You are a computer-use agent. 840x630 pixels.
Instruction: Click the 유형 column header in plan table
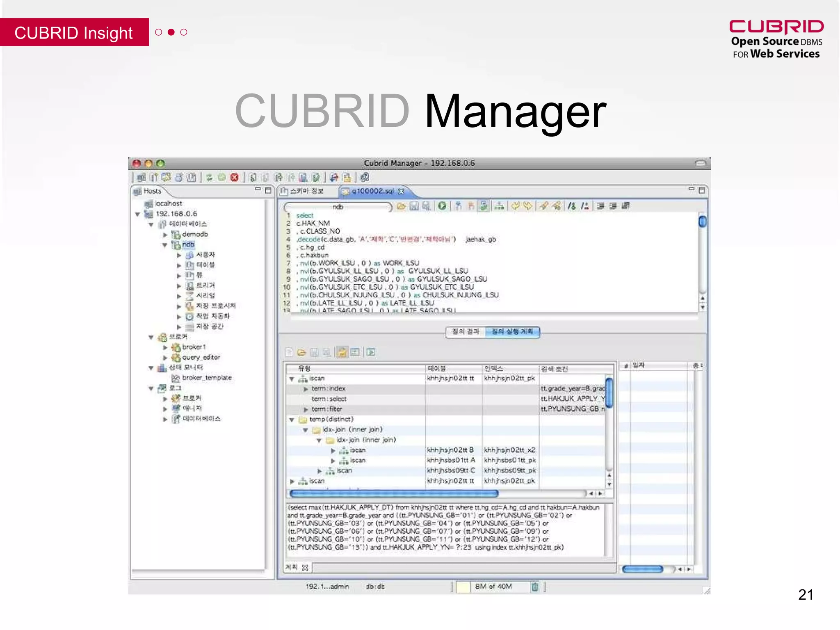tap(355, 368)
